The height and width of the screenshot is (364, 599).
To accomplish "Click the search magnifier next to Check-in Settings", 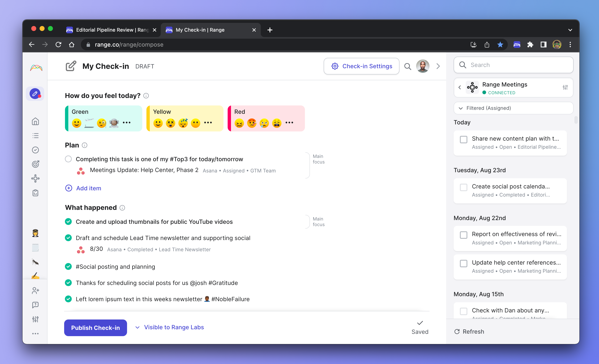I will coord(408,66).
